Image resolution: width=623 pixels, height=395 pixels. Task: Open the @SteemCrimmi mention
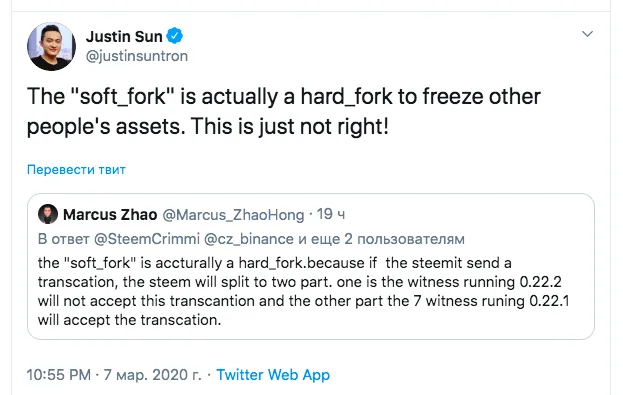[x=147, y=239]
